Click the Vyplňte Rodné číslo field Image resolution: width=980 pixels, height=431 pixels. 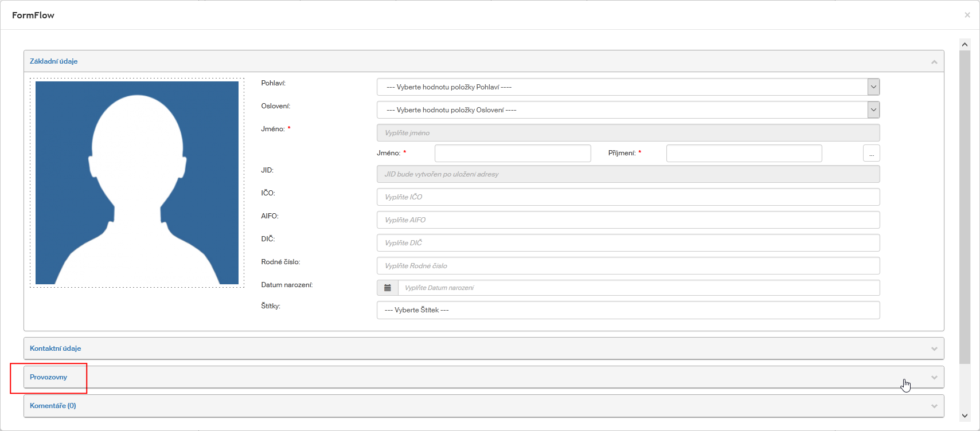coord(628,266)
